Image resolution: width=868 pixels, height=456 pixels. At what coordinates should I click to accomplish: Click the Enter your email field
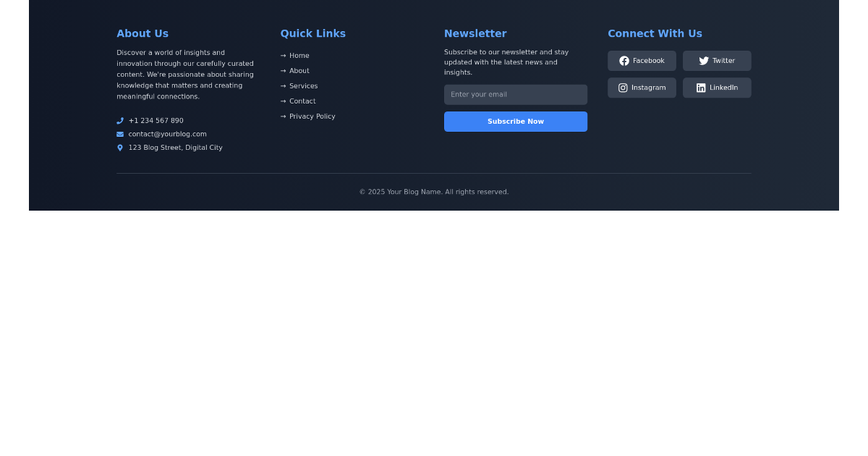click(516, 94)
